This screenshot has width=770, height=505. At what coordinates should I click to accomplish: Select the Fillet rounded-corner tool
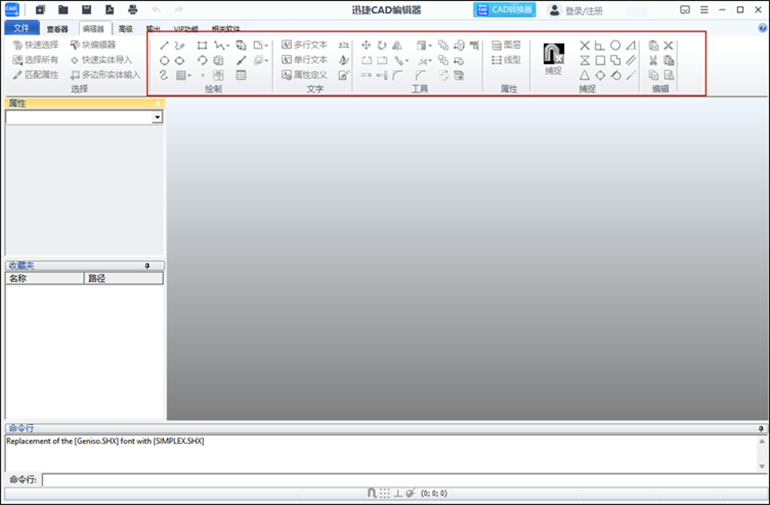point(398,75)
